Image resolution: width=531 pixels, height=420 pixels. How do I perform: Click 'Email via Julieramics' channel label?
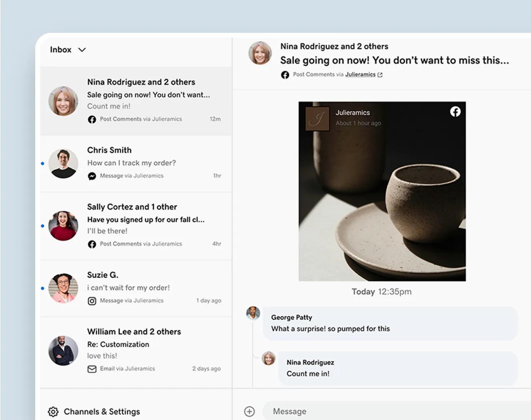pyautogui.click(x=128, y=368)
